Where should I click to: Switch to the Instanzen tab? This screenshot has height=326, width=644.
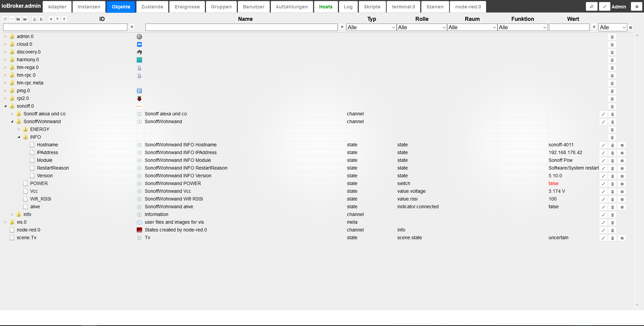[x=89, y=7]
